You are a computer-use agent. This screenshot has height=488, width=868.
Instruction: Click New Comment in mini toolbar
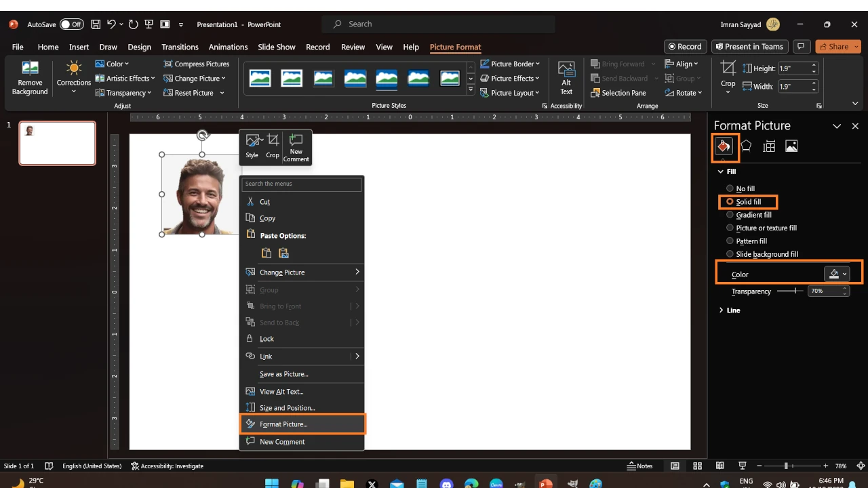[x=296, y=147]
